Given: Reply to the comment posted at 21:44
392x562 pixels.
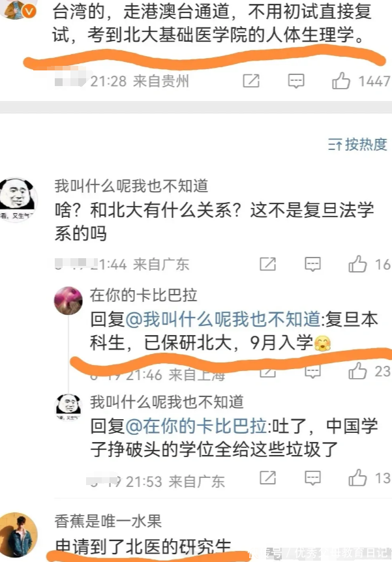Looking at the screenshot, I should pyautogui.click(x=312, y=264).
